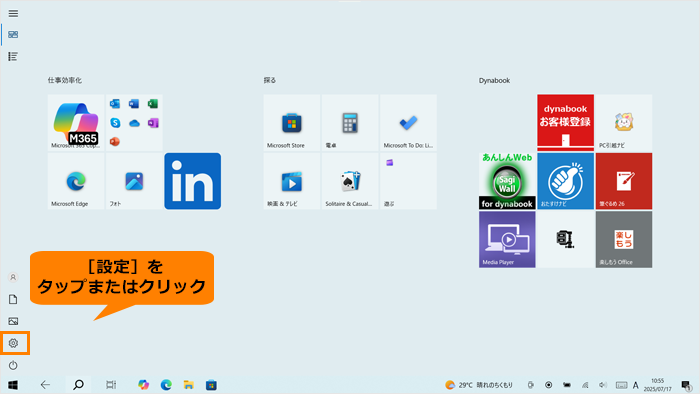Open the Office apps folder tile
This screenshot has width=700, height=394.
point(134,123)
